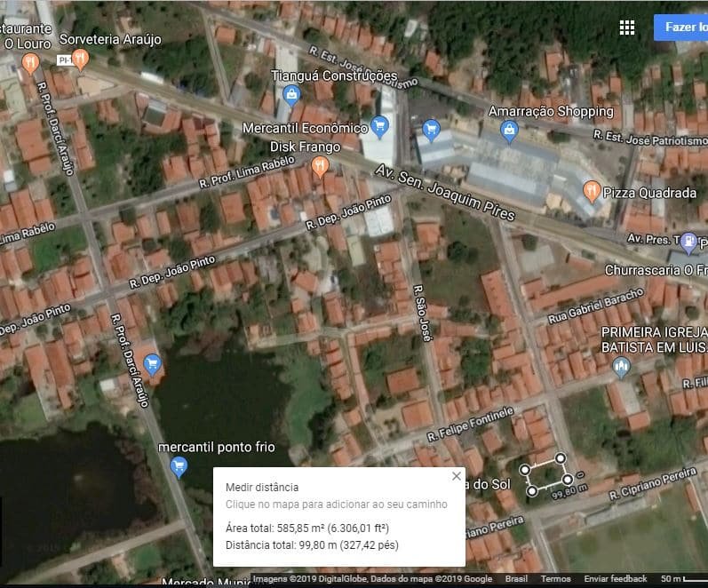Click the top-right measurement polygon point

(x=561, y=457)
